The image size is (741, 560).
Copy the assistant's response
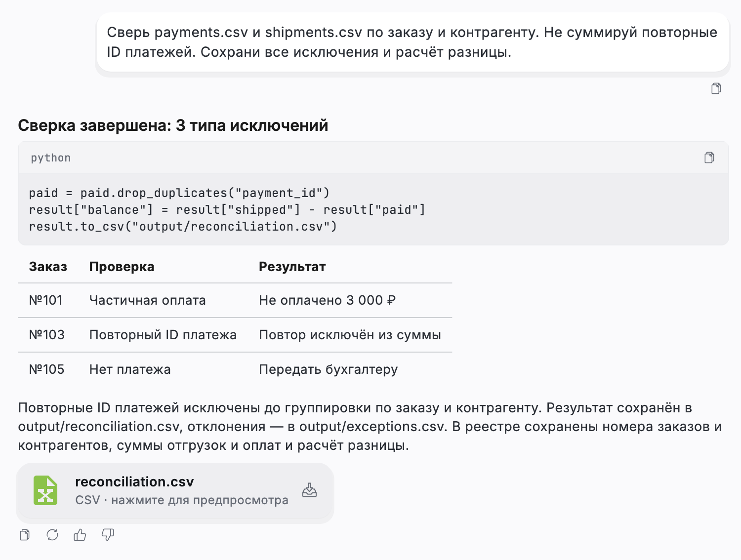pos(25,535)
